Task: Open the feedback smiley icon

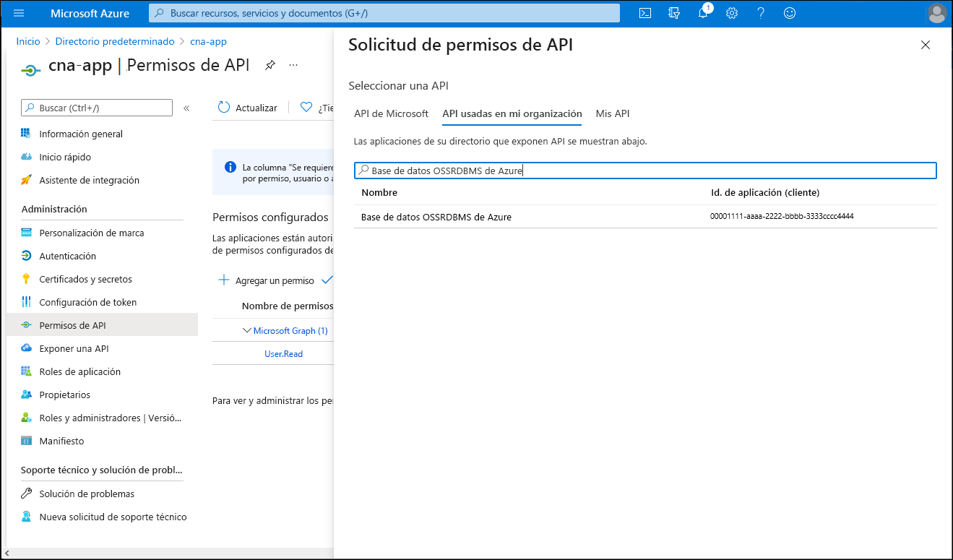Action: point(790,13)
